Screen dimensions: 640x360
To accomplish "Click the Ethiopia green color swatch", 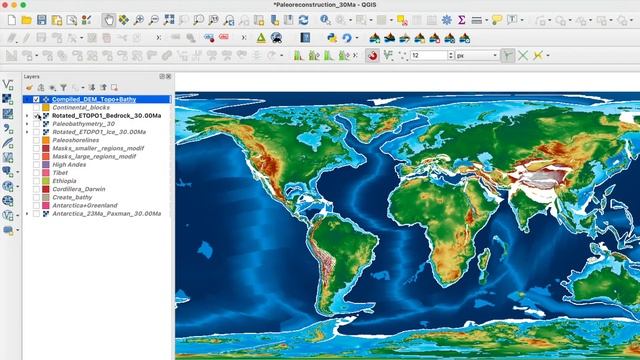I will point(46,181).
